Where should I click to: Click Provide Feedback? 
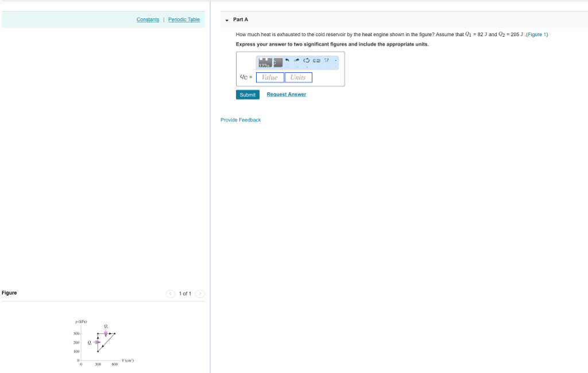coord(241,119)
